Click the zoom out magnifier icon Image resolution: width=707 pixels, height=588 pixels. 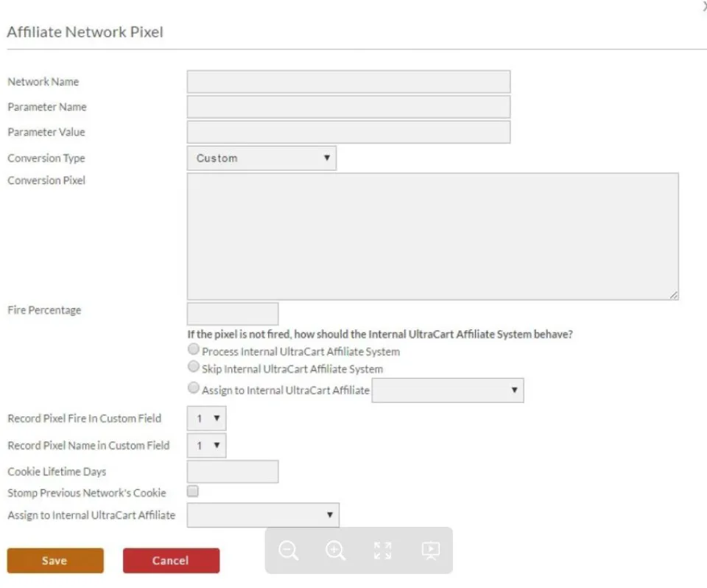point(289,550)
